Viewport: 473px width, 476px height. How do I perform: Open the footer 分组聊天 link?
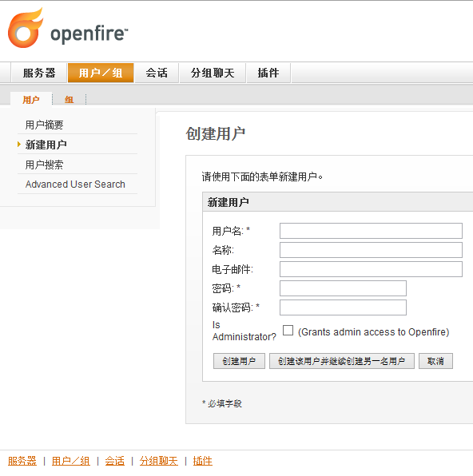[158, 461]
